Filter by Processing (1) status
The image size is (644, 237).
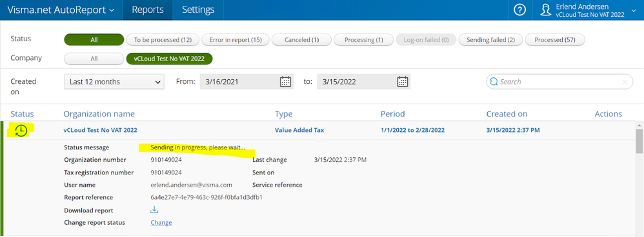(x=363, y=40)
